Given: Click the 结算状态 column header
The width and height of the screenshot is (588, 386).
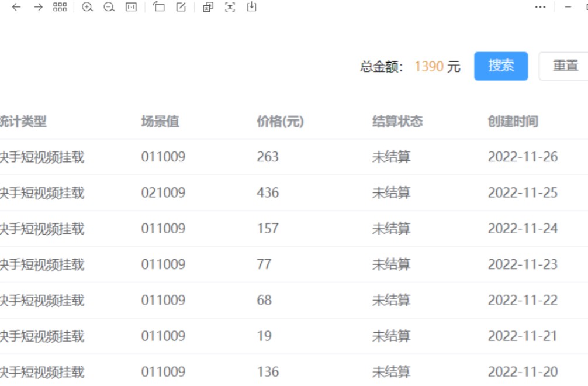Looking at the screenshot, I should coord(397,122).
